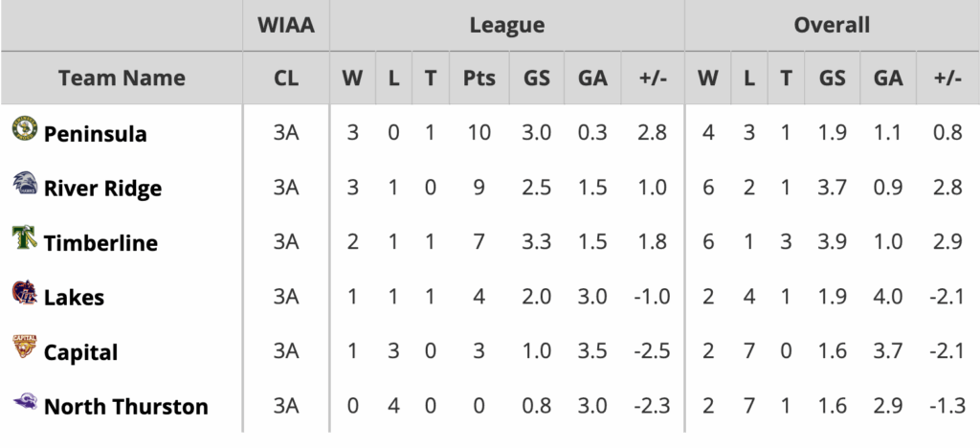
Task: Click the Peninsula team logo icon
Action: click(x=24, y=128)
